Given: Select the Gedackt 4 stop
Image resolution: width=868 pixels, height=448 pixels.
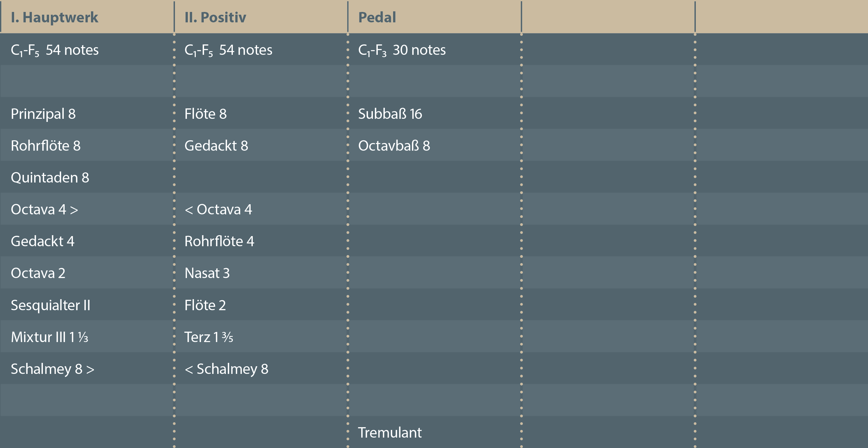Looking at the screenshot, I should click(x=43, y=241).
